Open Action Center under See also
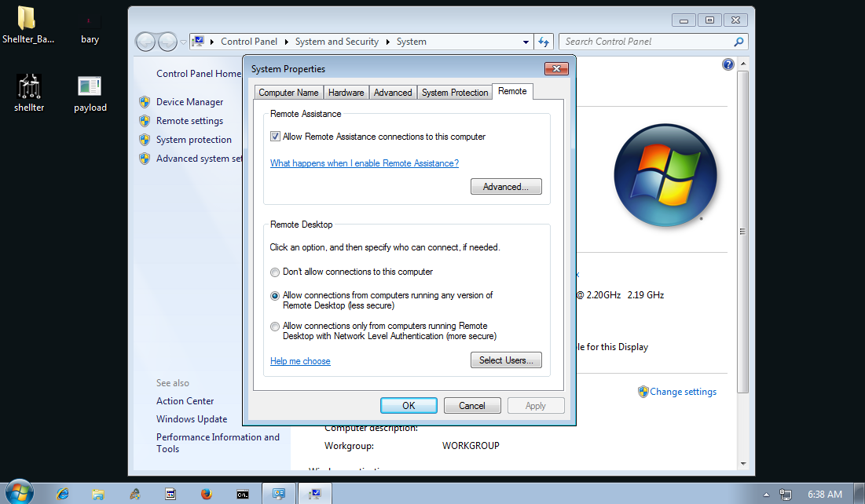The height and width of the screenshot is (504, 865). [185, 401]
